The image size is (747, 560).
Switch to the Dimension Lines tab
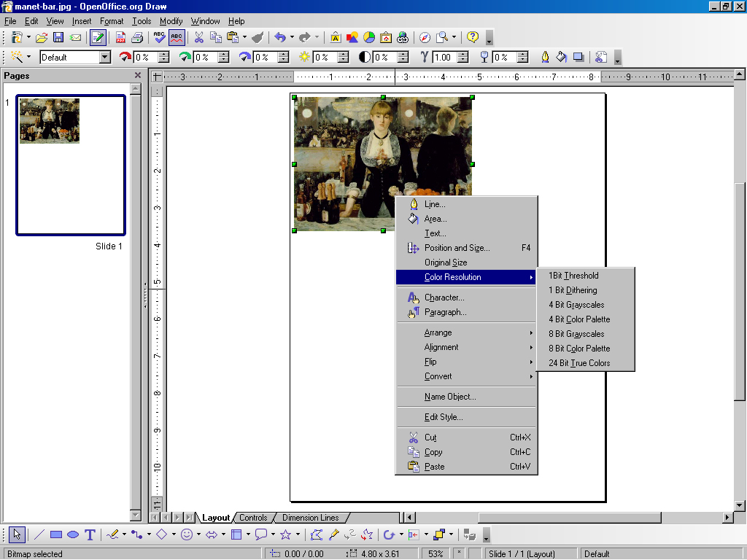[x=310, y=518]
